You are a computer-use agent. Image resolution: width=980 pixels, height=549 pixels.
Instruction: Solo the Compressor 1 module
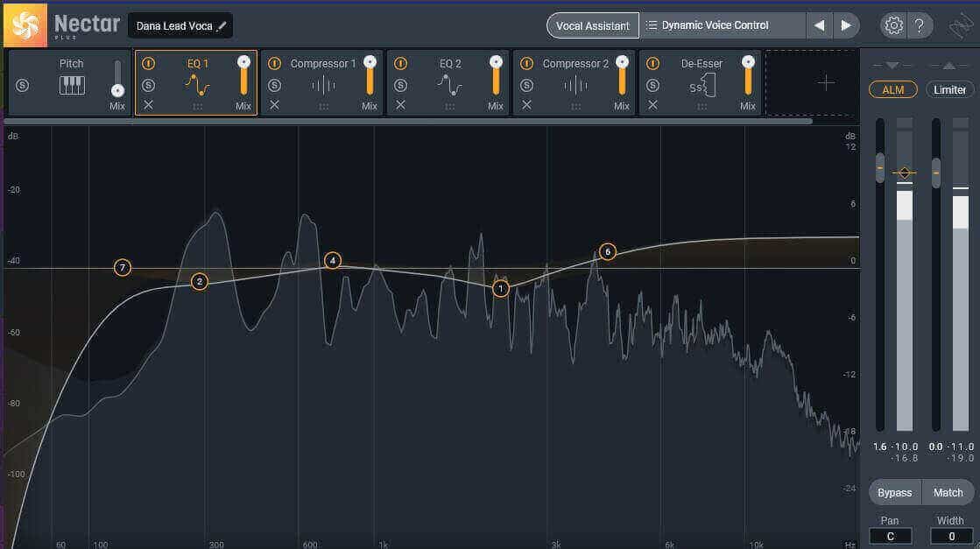274,85
